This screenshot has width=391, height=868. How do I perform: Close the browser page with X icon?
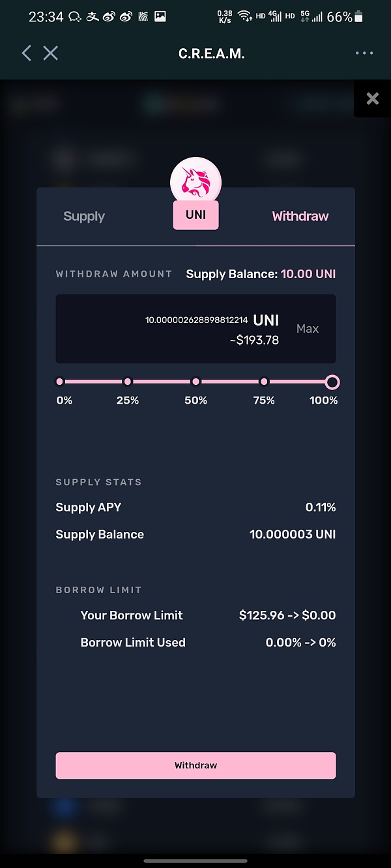click(51, 53)
